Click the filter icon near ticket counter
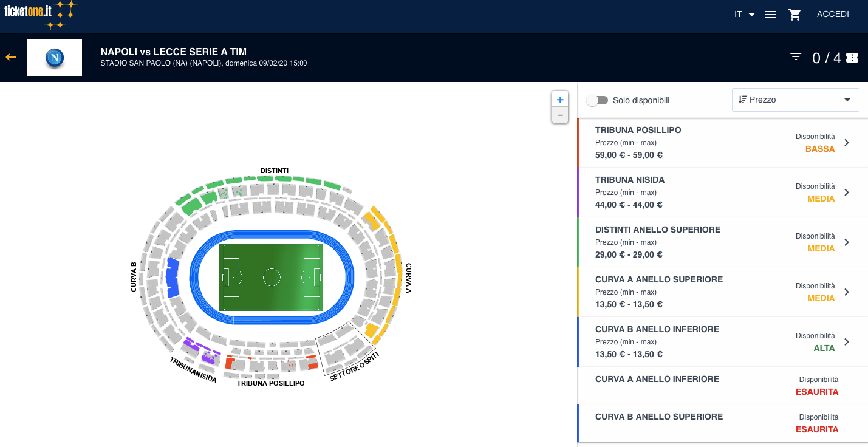The height and width of the screenshot is (447, 868). [796, 56]
